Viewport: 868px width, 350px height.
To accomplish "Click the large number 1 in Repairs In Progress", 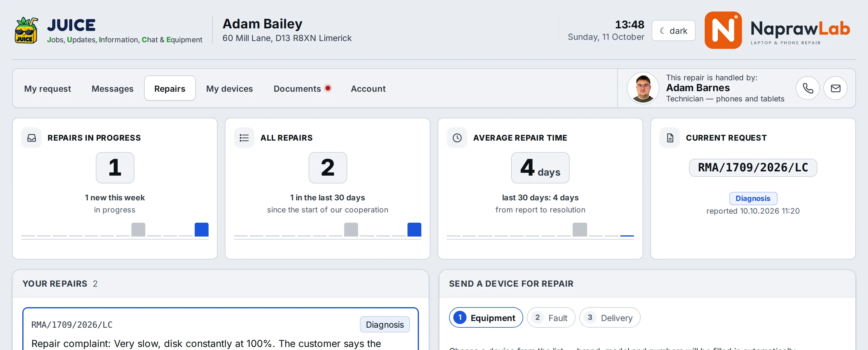I will [x=115, y=167].
